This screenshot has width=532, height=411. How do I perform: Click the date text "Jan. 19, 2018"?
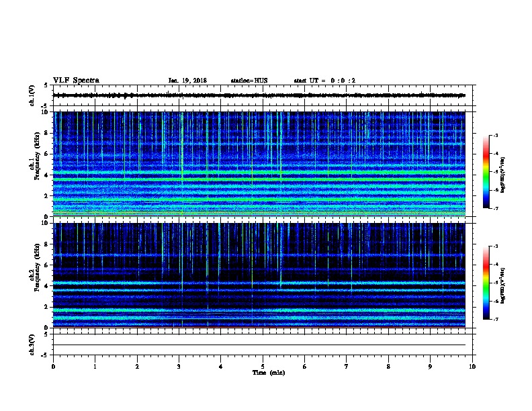point(187,81)
